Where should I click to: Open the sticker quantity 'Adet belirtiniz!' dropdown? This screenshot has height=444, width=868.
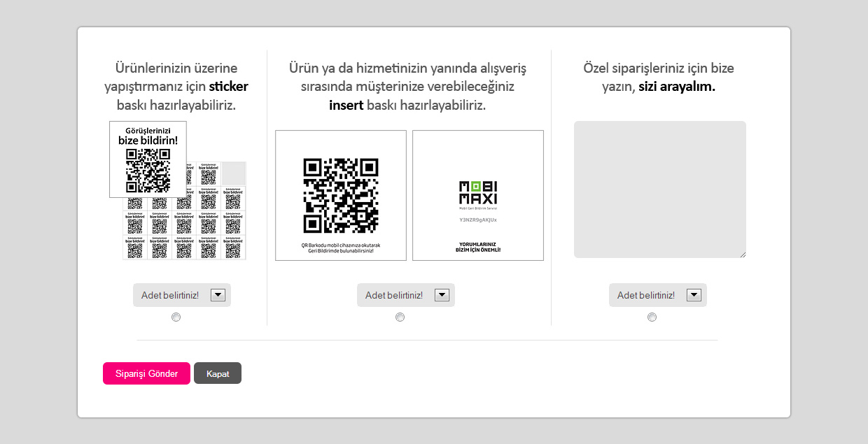[182, 295]
